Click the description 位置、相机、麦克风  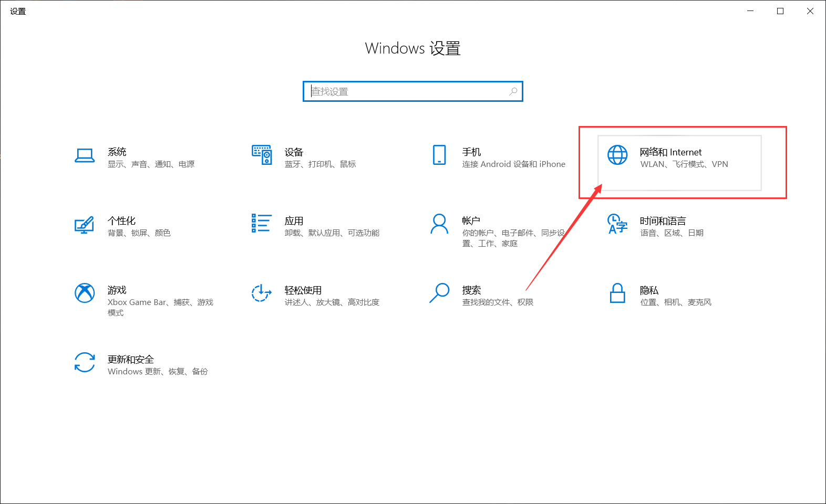[676, 302]
